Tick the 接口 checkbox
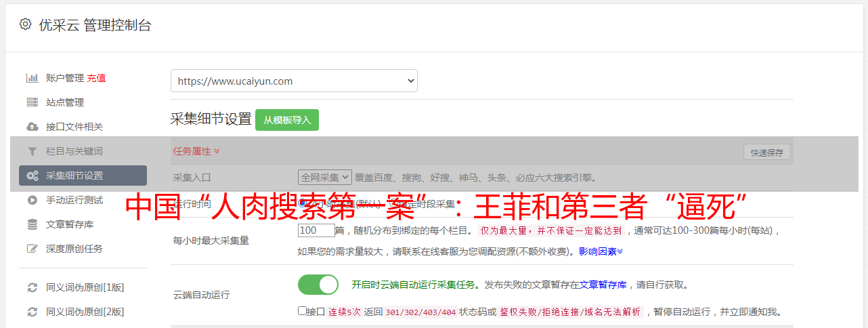This screenshot has width=868, height=328. coord(302,311)
